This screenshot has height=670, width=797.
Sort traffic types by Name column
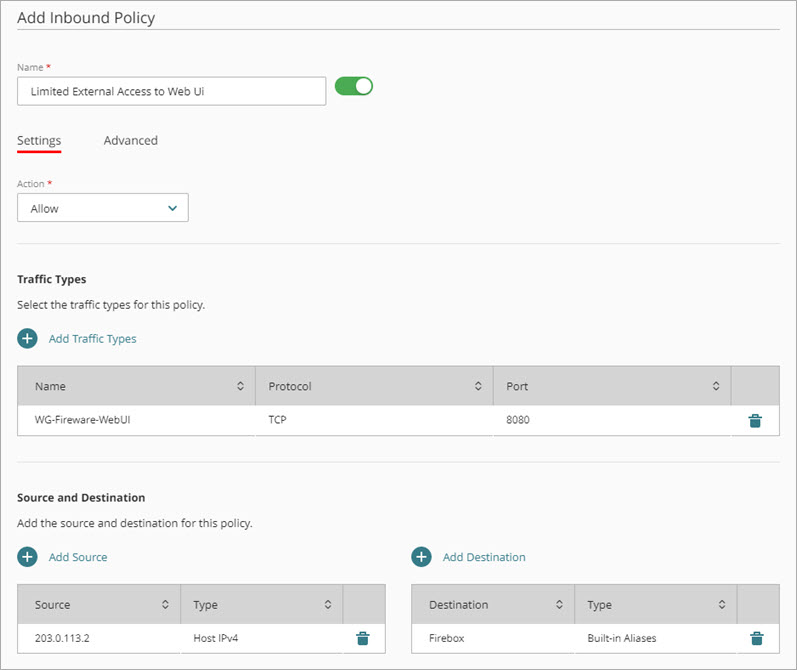click(240, 386)
